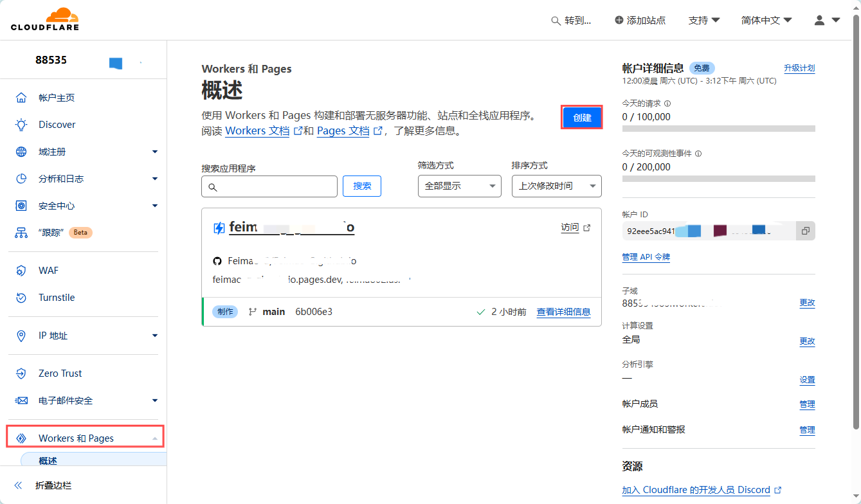Expand the 安全中心 sidebar section

click(155, 206)
